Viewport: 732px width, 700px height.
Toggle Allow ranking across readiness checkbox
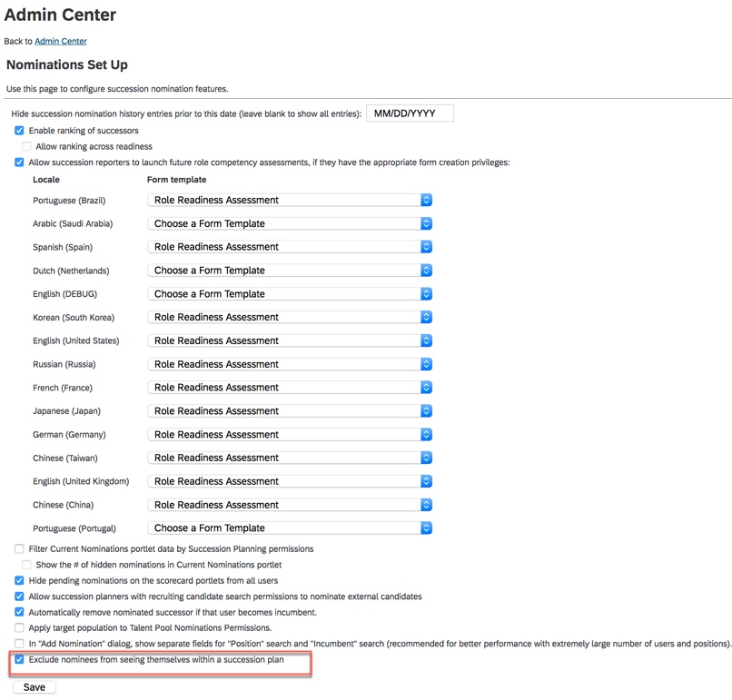coord(26,146)
